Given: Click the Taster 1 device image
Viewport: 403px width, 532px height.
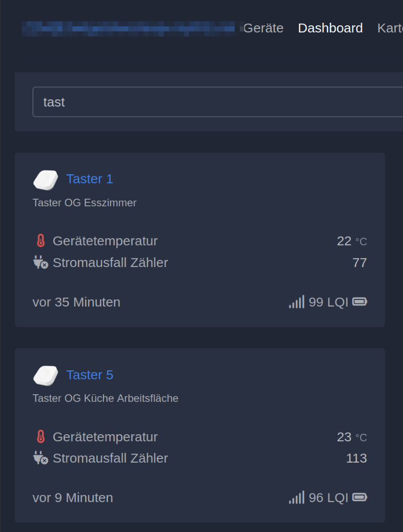Looking at the screenshot, I should tap(46, 180).
